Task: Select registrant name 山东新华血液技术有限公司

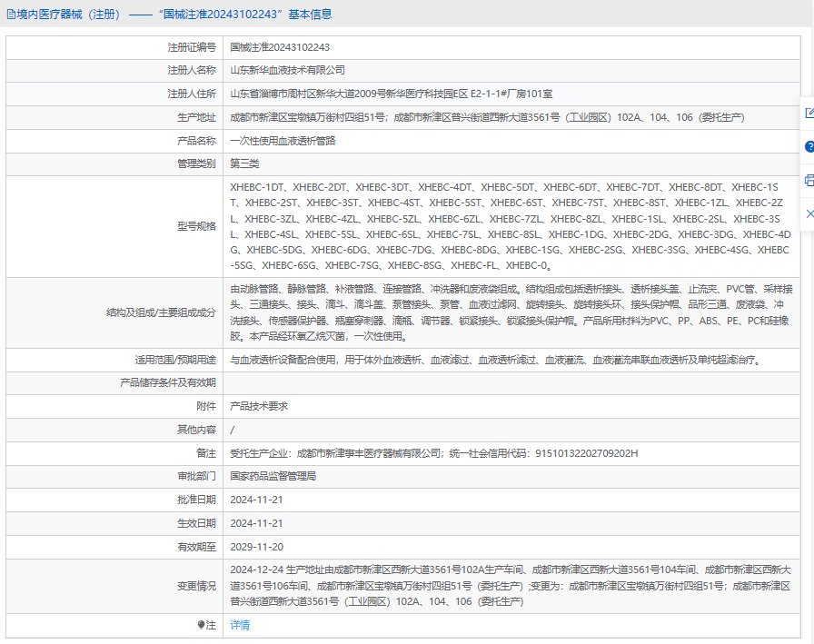Action: 287,70
